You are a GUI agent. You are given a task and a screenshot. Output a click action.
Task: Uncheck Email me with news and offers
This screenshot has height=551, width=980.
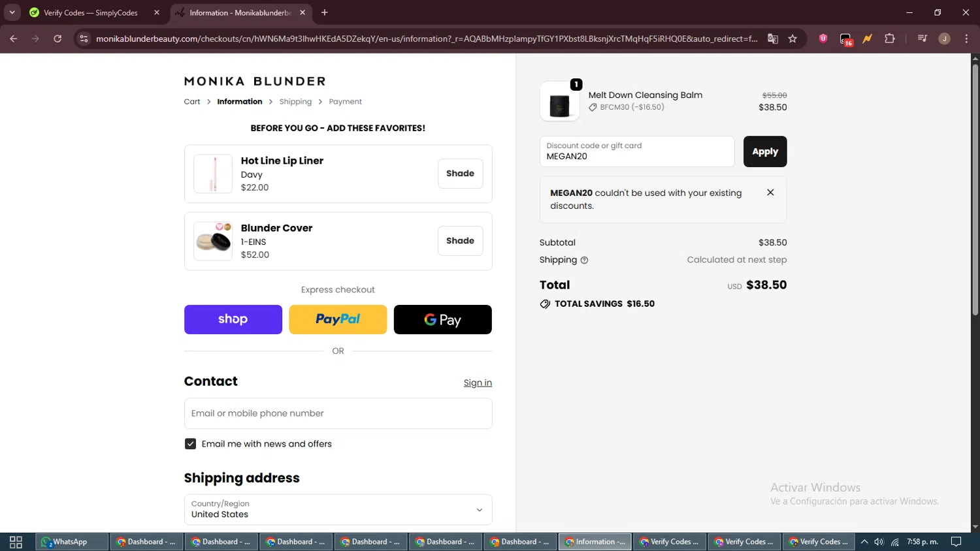coord(190,444)
